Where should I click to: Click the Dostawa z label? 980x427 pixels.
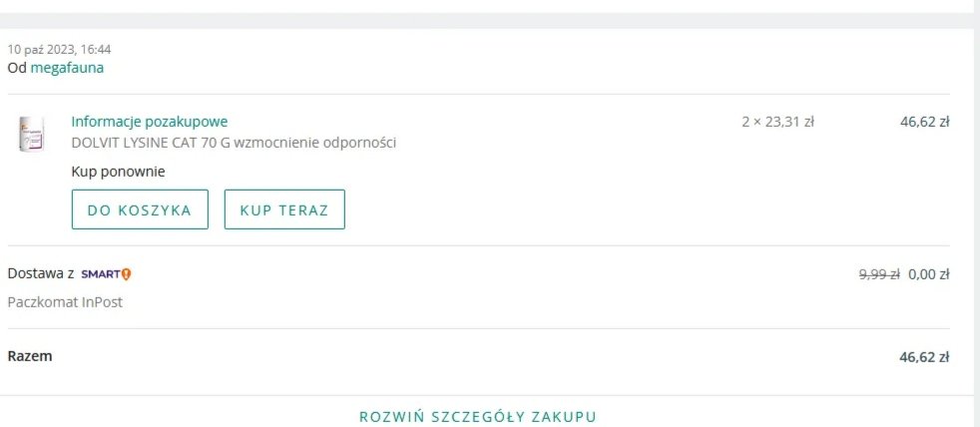coord(41,273)
